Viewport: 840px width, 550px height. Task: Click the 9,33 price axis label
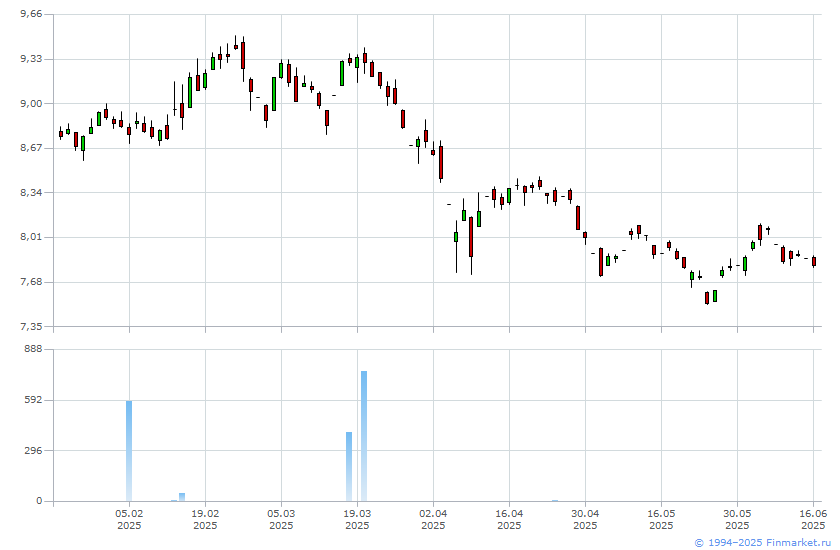(31, 59)
